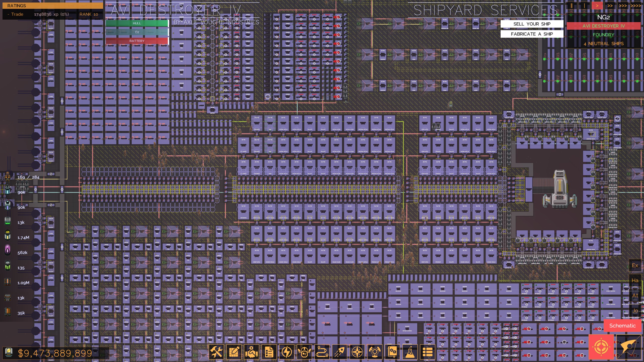644x362 pixels.
Task: Open the build tools hammer-and-wrench icon
Action: [x=216, y=352]
